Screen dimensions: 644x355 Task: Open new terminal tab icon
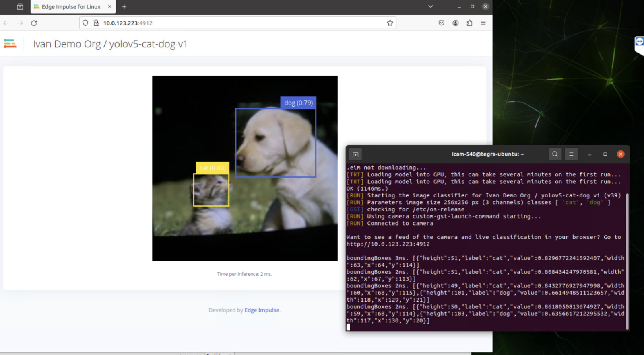pos(355,154)
